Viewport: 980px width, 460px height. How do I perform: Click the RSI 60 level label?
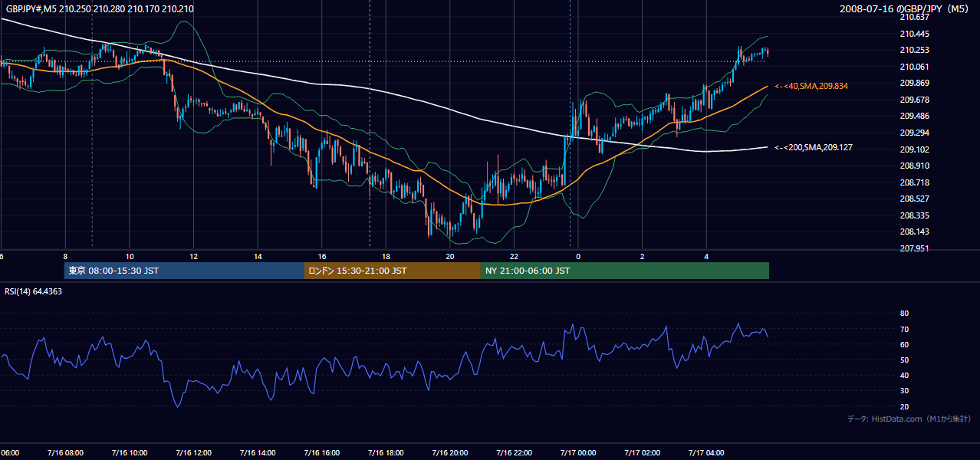(904, 344)
